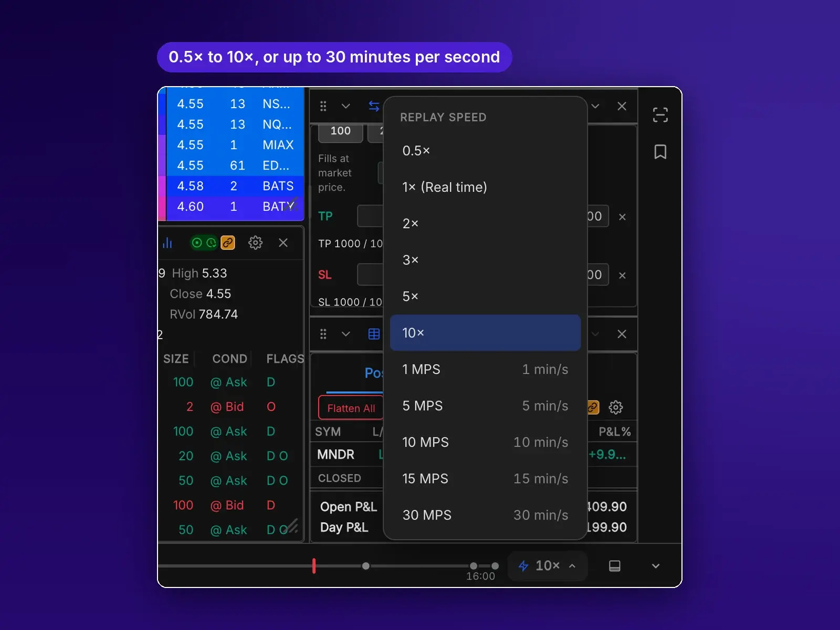Click the red marker on replay timeline
This screenshot has width=840, height=630.
314,565
